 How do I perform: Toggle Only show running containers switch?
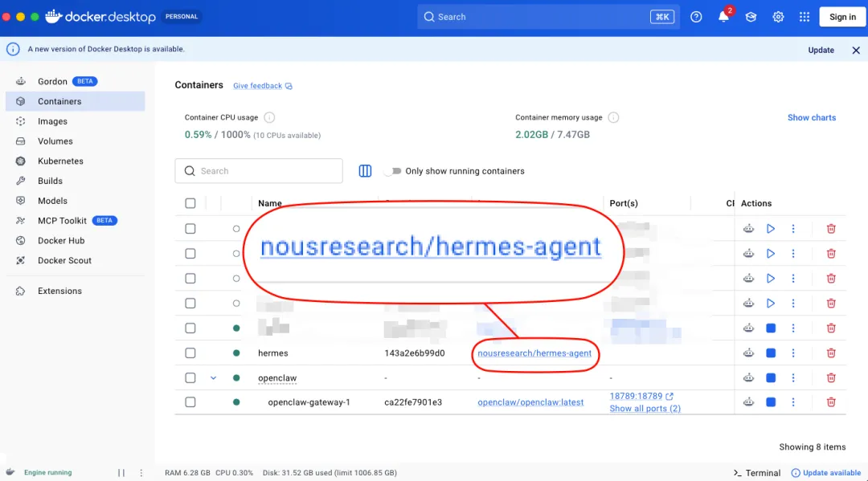[x=392, y=171]
